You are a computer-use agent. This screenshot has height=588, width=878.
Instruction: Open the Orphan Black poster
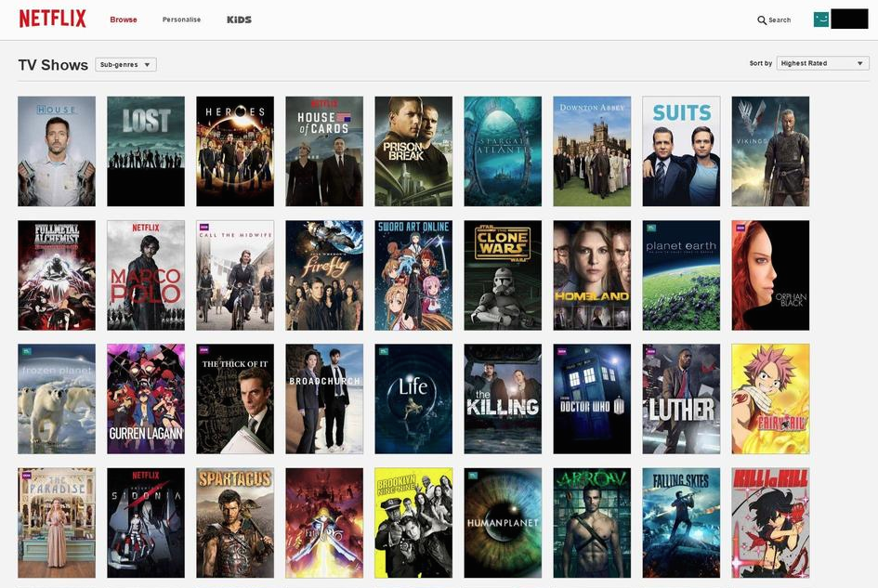770,275
